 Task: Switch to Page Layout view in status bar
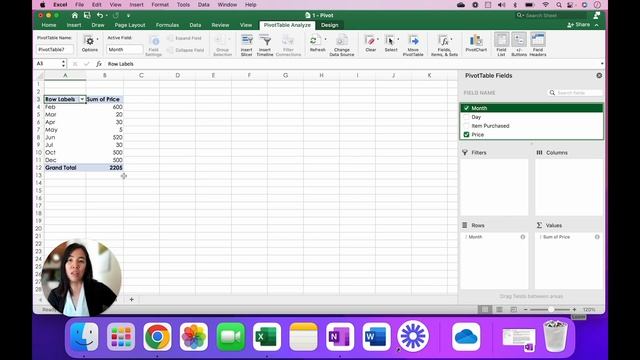pos(499,310)
